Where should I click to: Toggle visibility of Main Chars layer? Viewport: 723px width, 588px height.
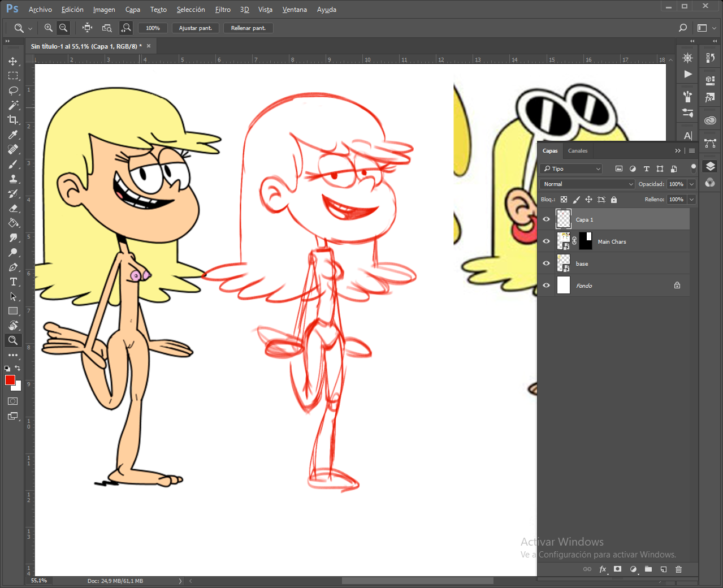click(546, 241)
